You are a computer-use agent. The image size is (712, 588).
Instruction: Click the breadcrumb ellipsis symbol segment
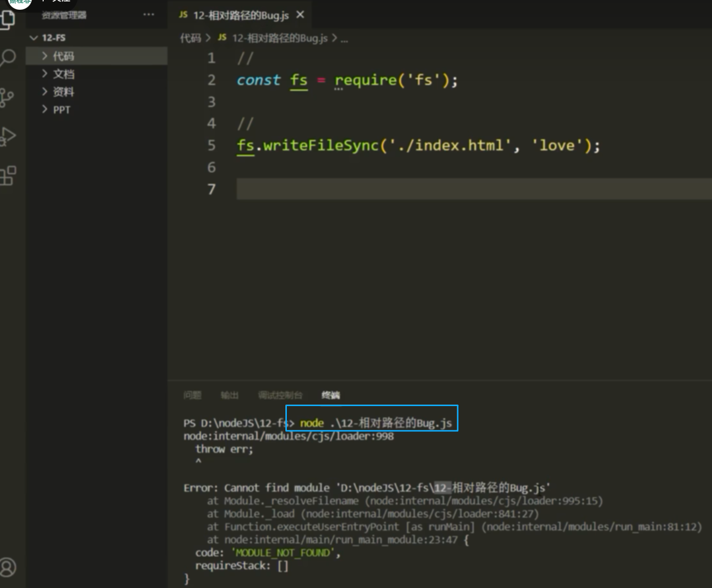click(x=344, y=39)
